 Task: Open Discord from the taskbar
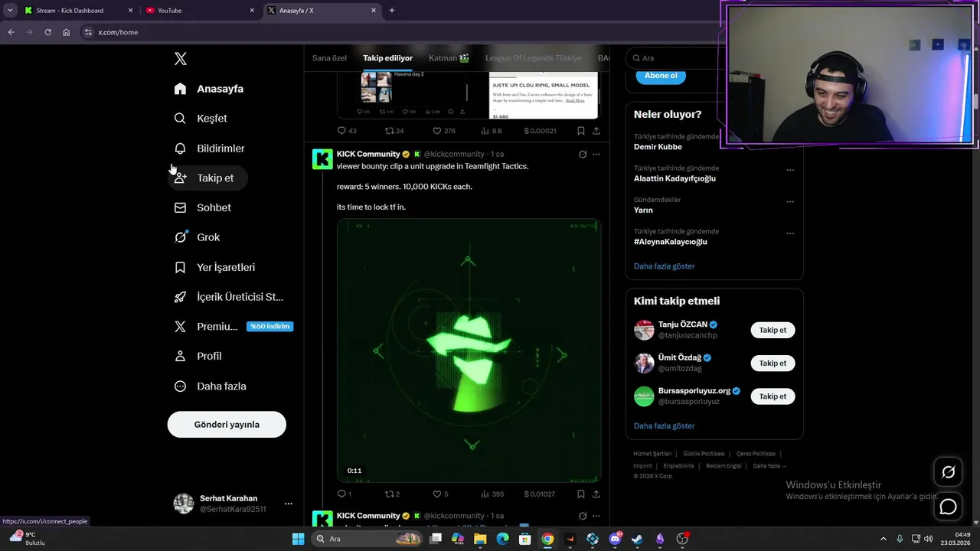615,540
